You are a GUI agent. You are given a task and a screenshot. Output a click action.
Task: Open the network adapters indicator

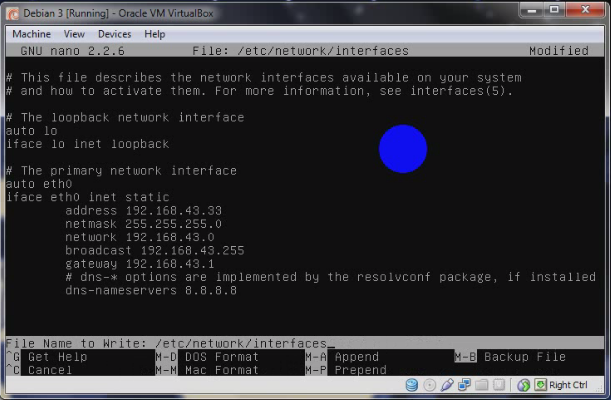click(464, 385)
